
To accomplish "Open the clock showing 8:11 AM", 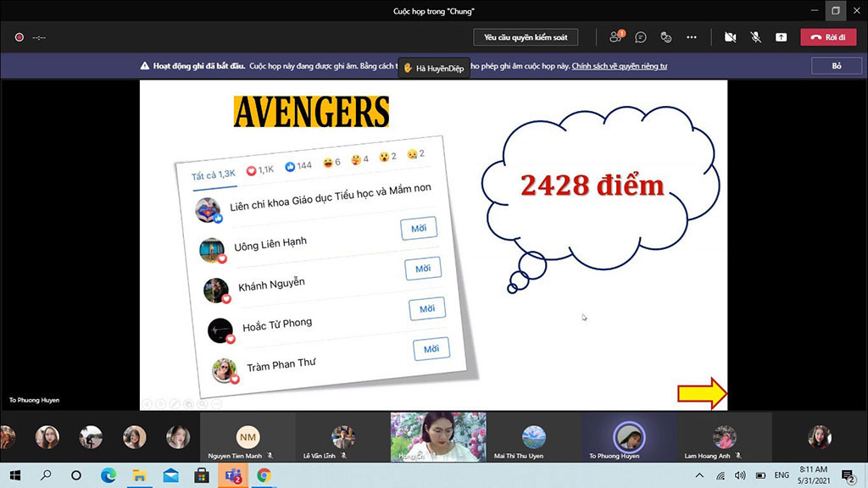I will coord(813,474).
